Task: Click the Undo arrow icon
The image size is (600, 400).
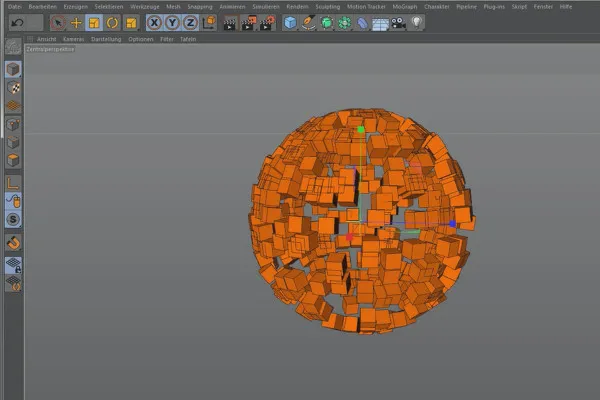Action: [x=17, y=23]
